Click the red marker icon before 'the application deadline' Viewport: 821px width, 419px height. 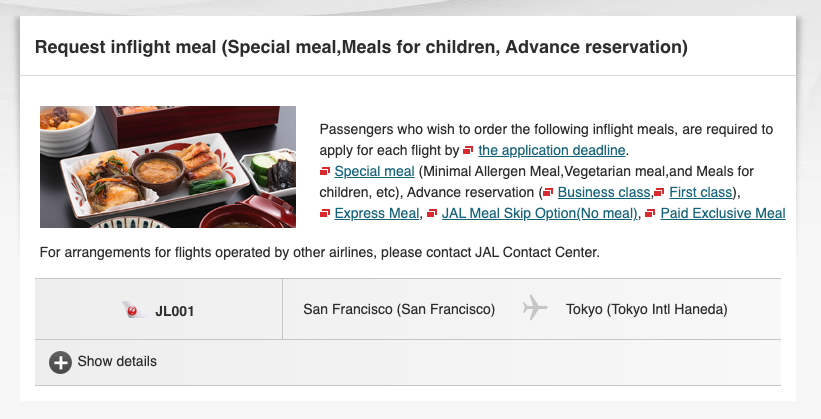coord(469,151)
